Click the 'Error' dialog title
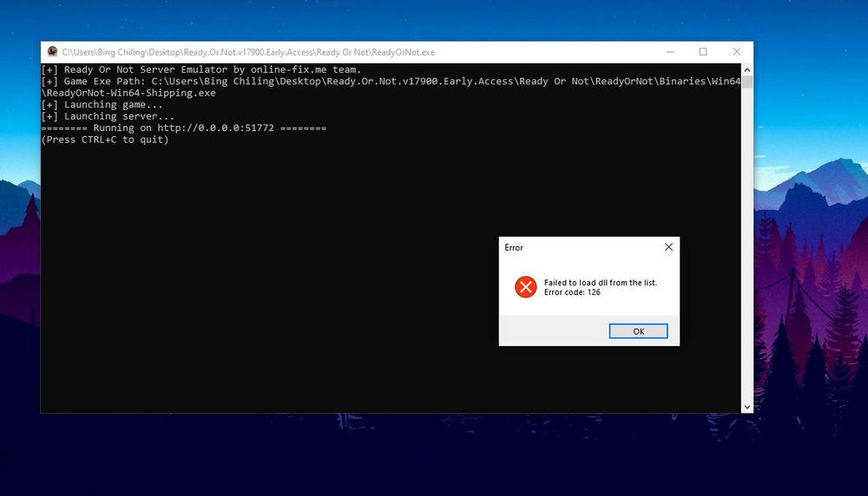Image resolution: width=868 pixels, height=496 pixels. click(514, 248)
